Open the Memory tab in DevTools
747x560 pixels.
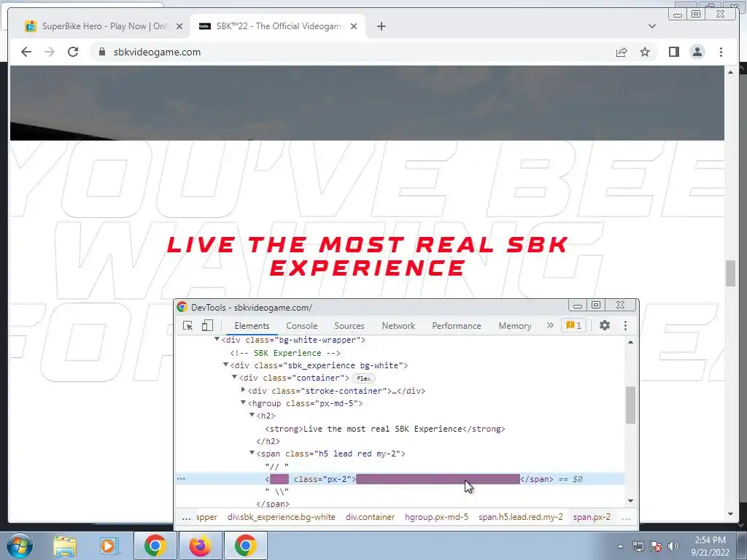[514, 326]
